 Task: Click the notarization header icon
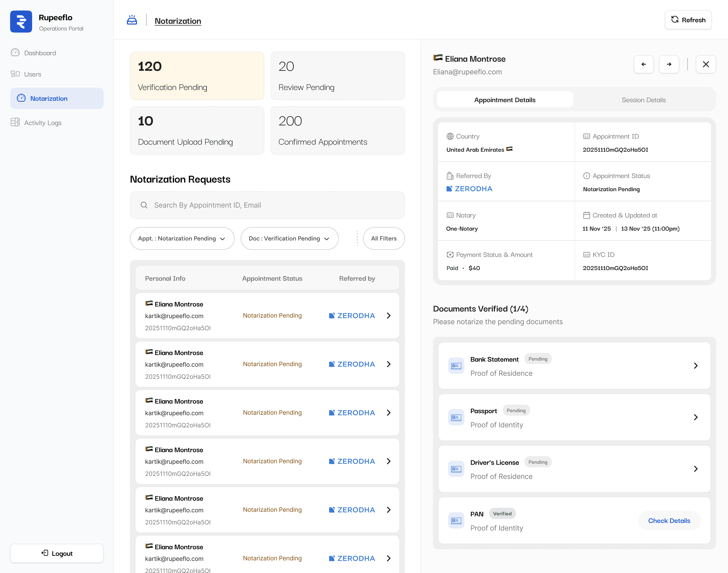tap(132, 20)
